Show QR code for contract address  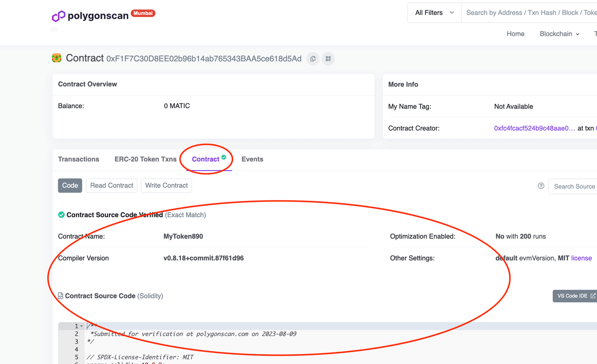point(328,59)
